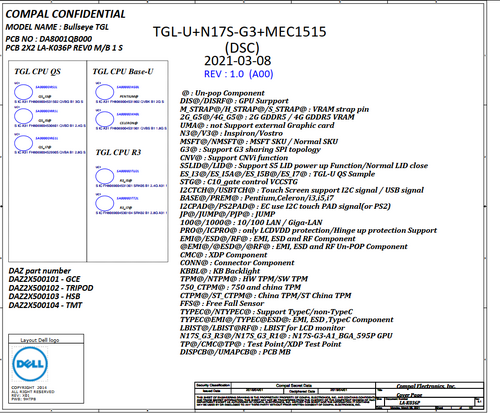Click the 'N17S-G3-A1_BGA_595P GPU' line
The height and width of the screenshot is (414, 500).
(x=286, y=336)
